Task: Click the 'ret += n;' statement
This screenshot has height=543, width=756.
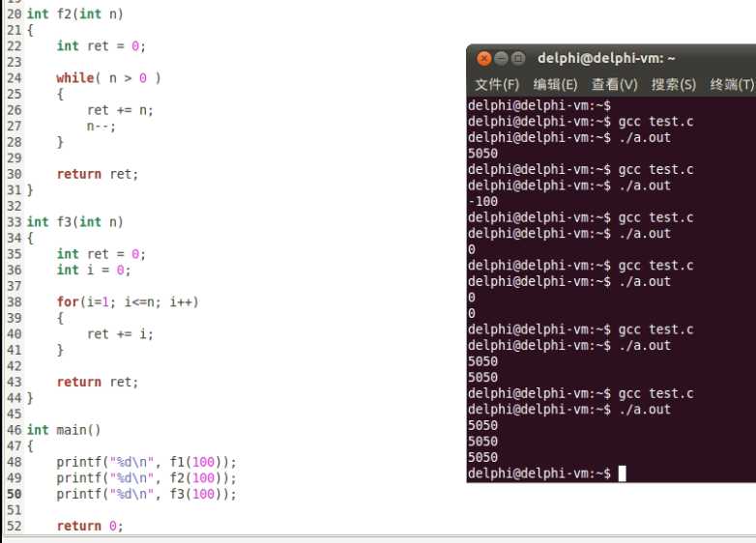Action: [x=120, y=110]
